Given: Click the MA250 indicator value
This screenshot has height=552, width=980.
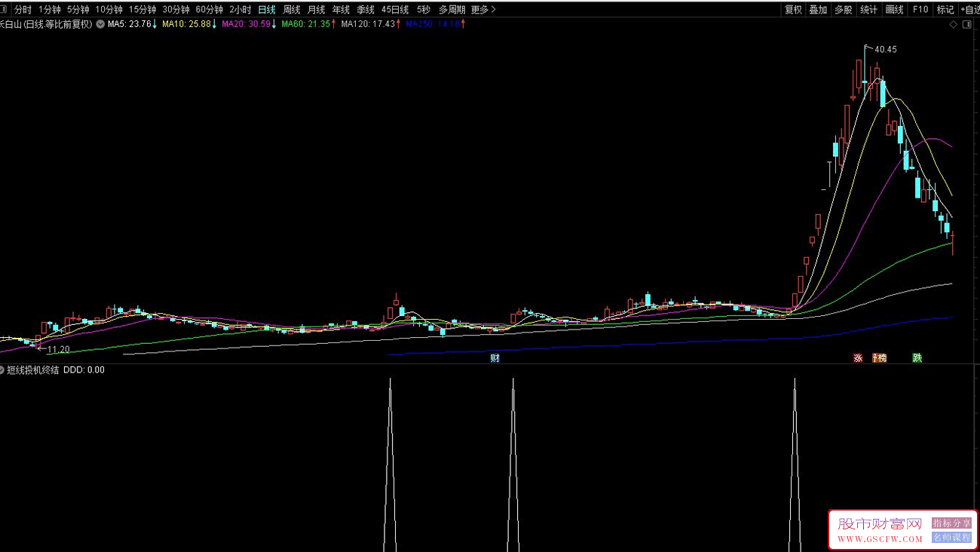Looking at the screenshot, I should (x=433, y=24).
